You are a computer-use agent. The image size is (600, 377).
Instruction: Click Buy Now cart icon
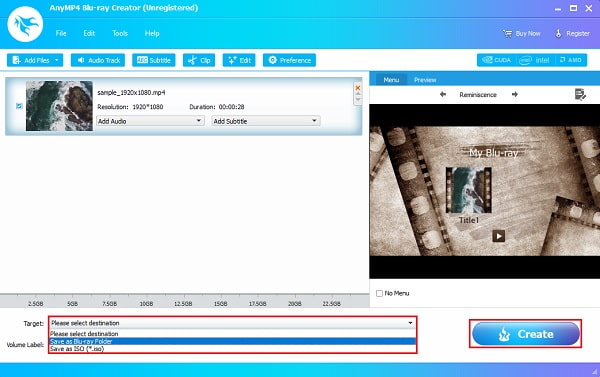click(507, 34)
